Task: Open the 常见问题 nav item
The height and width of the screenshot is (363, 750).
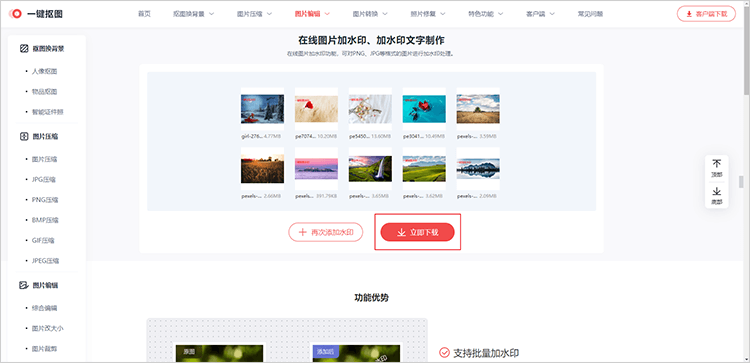Action: (590, 14)
